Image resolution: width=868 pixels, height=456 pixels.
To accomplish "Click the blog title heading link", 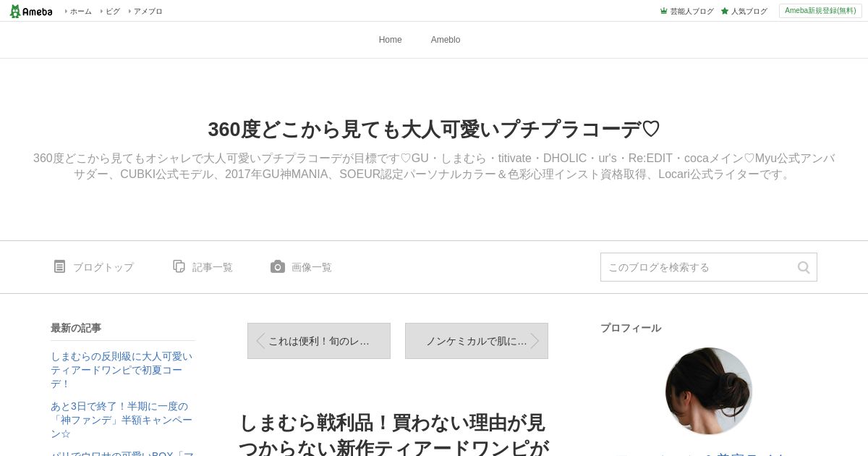I will (434, 130).
